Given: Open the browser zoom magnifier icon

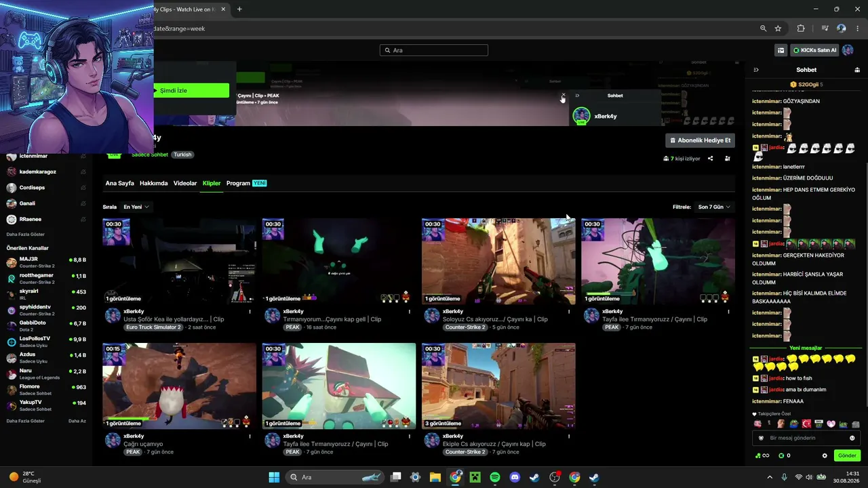Looking at the screenshot, I should [x=763, y=28].
